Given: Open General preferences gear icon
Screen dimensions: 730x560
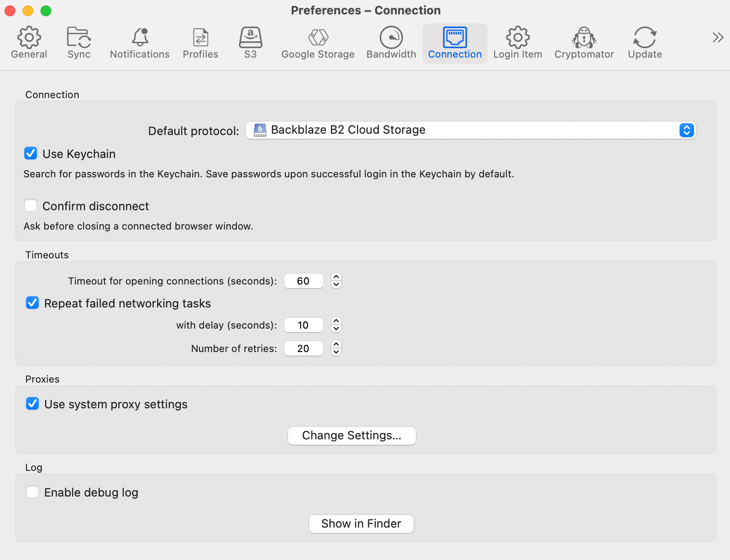Looking at the screenshot, I should point(29,37).
